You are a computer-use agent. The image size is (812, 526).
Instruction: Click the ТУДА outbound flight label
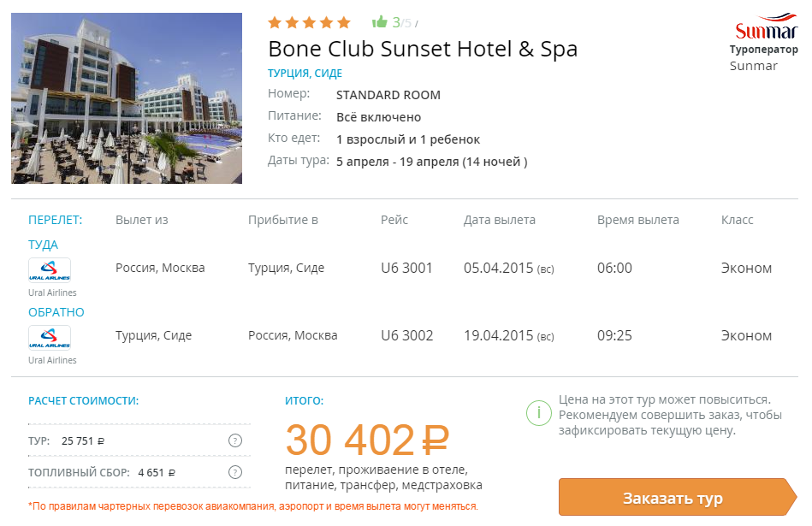tap(43, 245)
